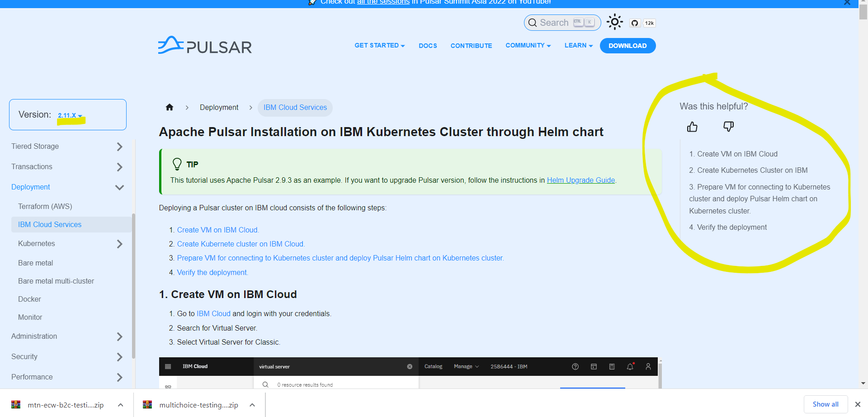
Task: Open Bare metal sidebar item
Action: tap(35, 263)
